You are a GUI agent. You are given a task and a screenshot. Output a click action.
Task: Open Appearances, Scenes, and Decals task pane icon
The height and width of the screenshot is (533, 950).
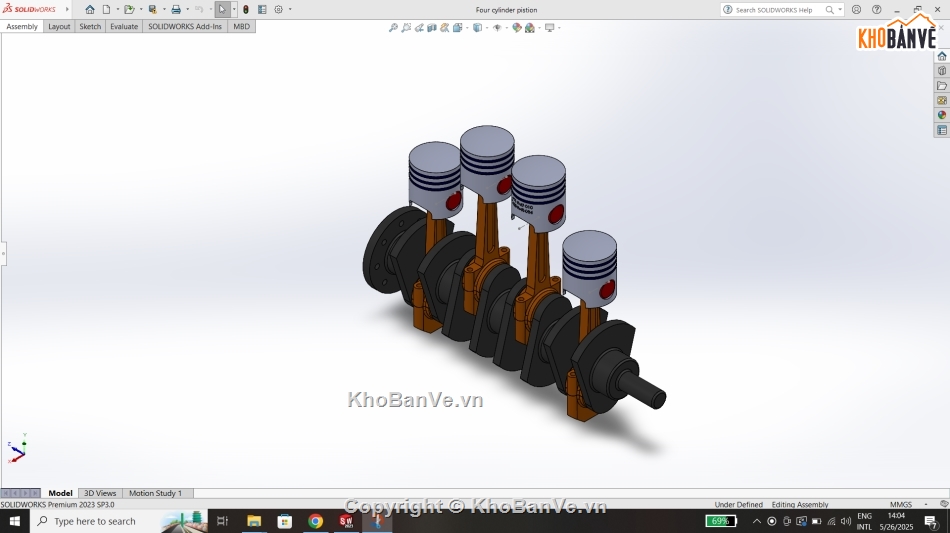pyautogui.click(x=942, y=115)
